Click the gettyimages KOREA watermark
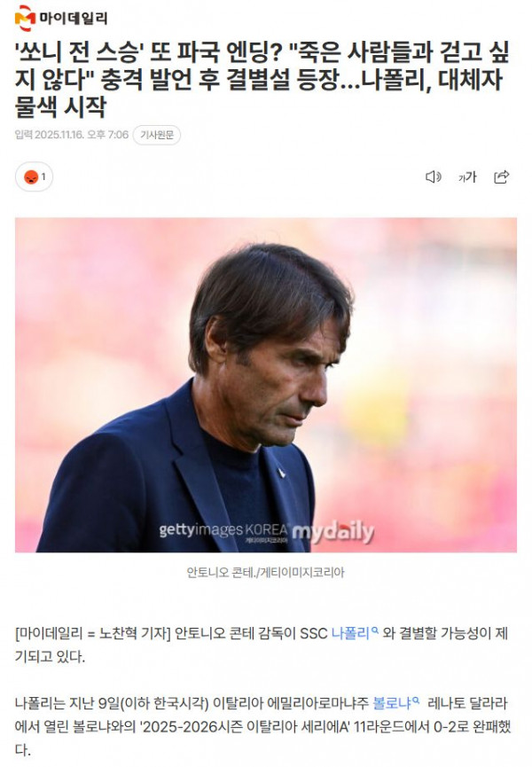The height and width of the screenshot is (767, 532). point(223,530)
